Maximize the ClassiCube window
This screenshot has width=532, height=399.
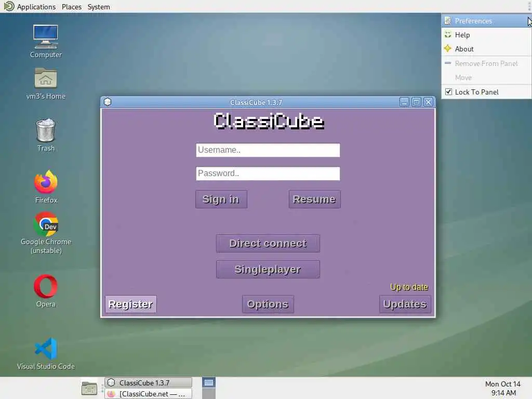click(416, 102)
